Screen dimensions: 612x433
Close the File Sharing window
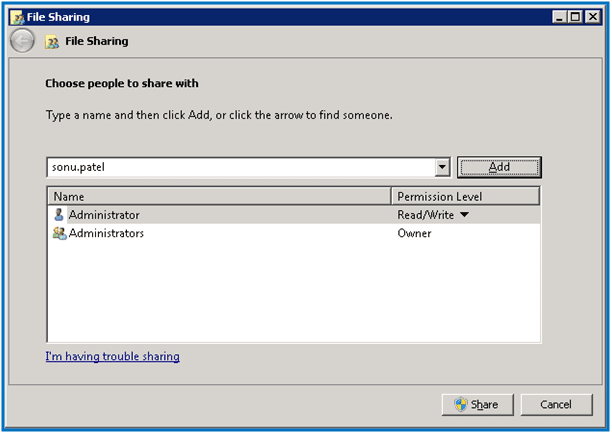click(592, 17)
